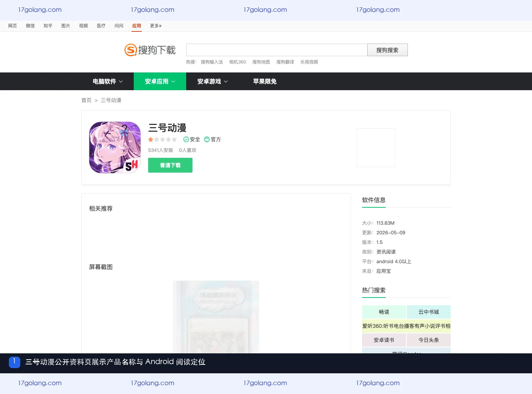This screenshot has width=532, height=394.
Task: Click the 三号动漫 breadcrumb entry
Action: [x=111, y=100]
